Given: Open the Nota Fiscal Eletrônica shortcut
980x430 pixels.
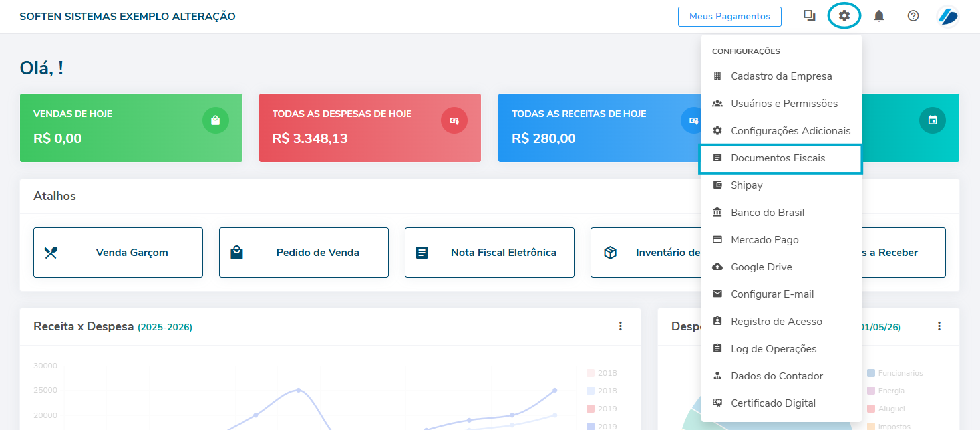Looking at the screenshot, I should [489, 253].
